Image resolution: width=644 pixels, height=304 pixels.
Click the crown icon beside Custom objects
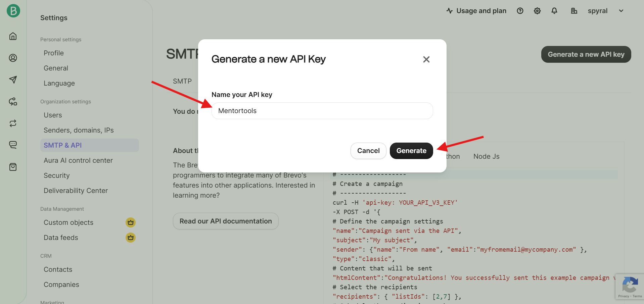[131, 222]
